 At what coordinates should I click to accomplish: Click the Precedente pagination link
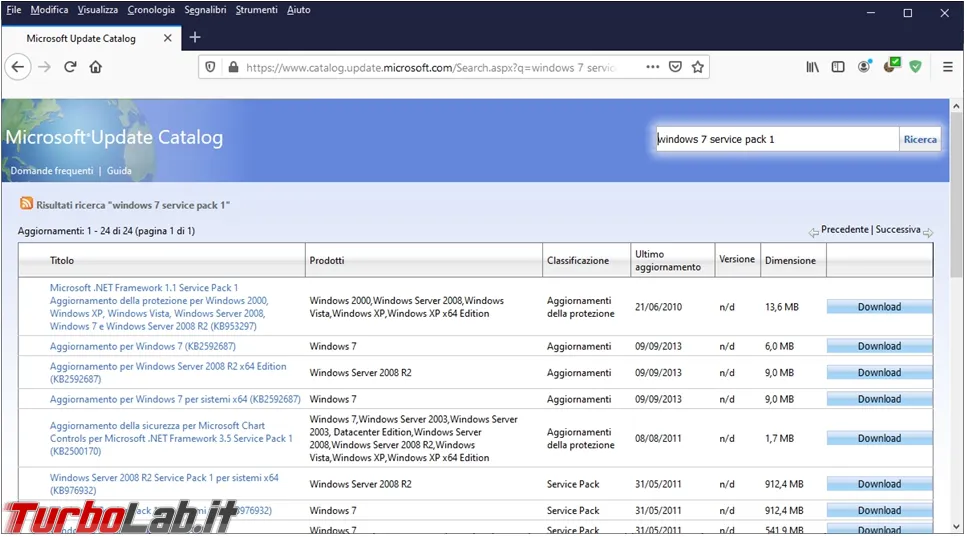tap(844, 229)
